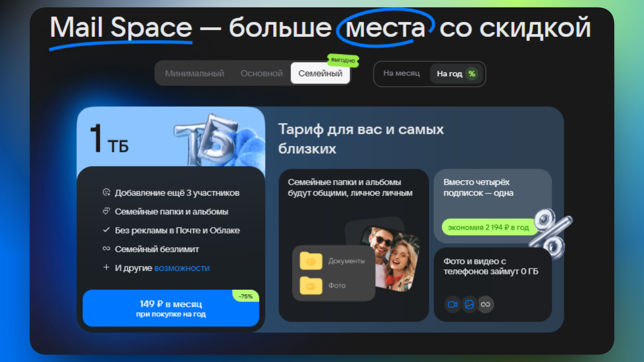Select the image icon next to the camera icon

point(469,304)
